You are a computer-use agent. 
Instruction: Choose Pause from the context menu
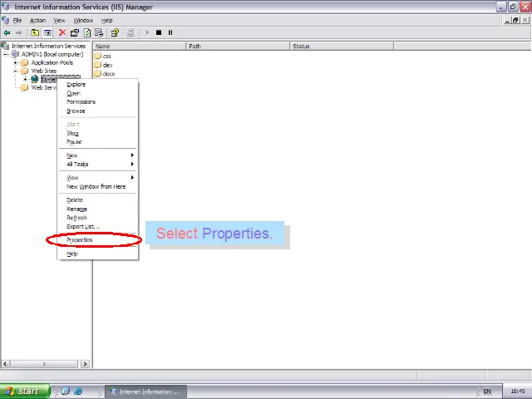coord(98,142)
